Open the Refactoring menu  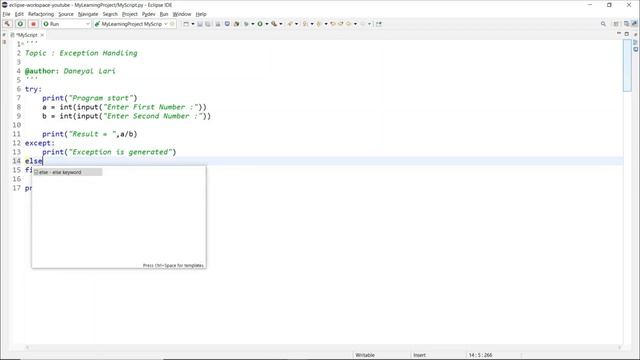click(x=41, y=14)
